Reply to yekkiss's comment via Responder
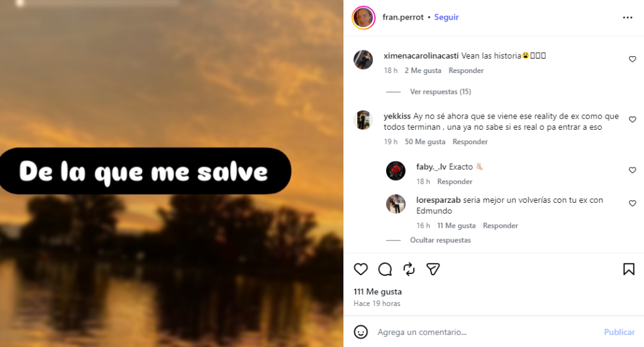 [470, 142]
